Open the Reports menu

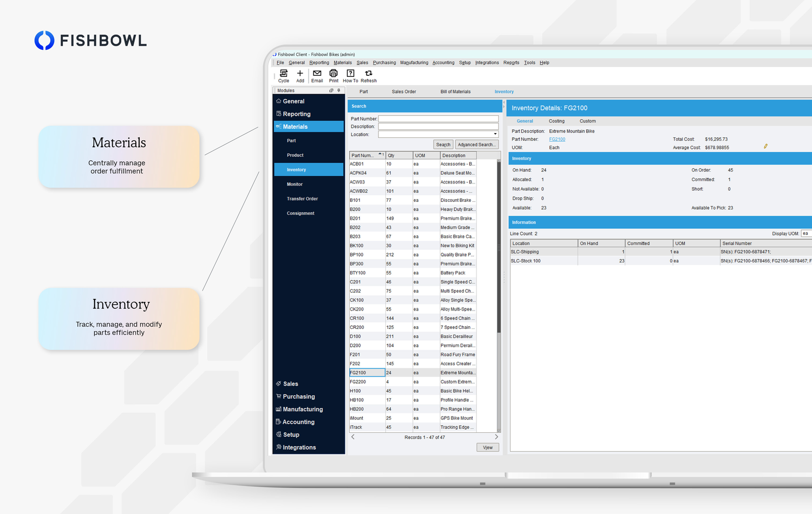(511, 63)
